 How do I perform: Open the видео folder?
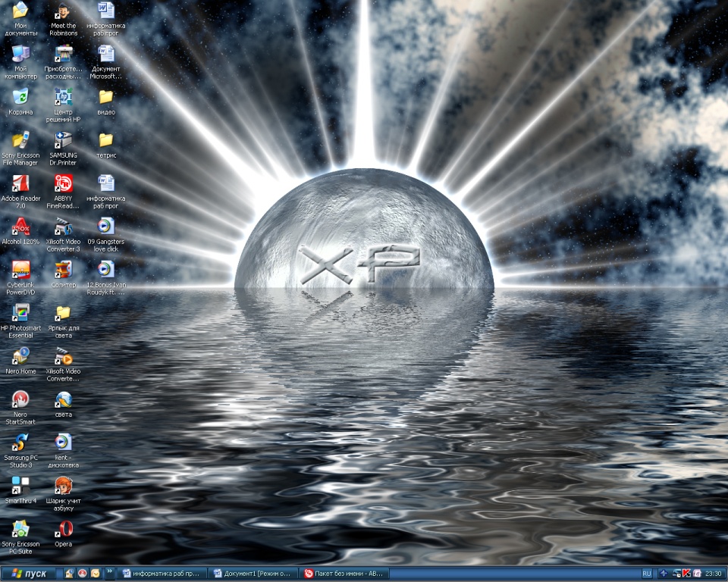[106, 102]
